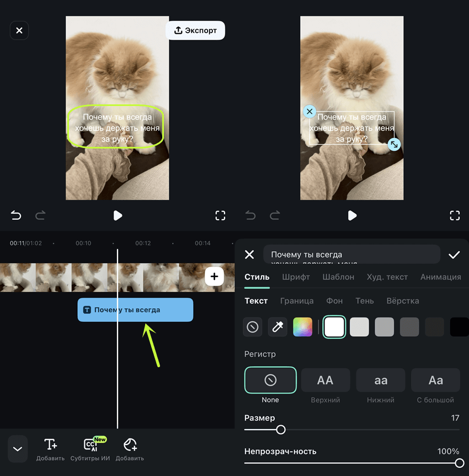Select None register option
469x476 pixels.
(x=270, y=380)
